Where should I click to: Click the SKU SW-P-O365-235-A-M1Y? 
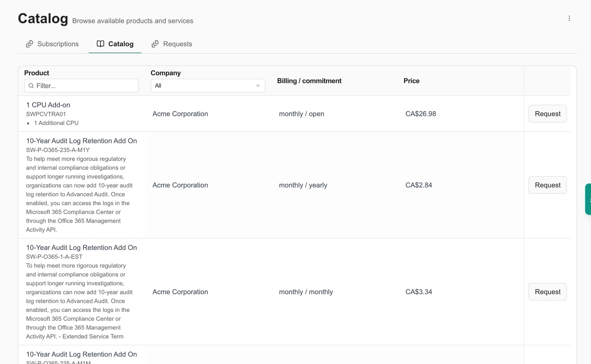pyautogui.click(x=58, y=150)
